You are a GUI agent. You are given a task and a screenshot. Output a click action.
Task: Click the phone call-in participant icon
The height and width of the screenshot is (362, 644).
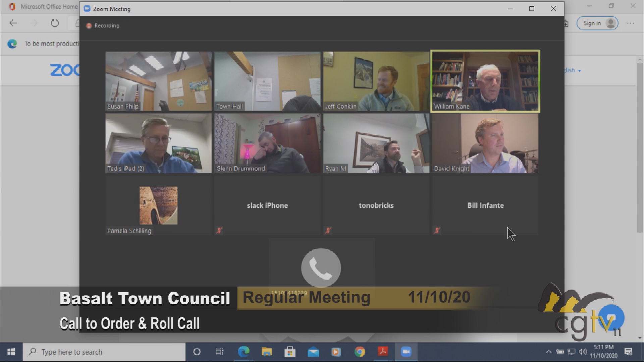click(321, 268)
